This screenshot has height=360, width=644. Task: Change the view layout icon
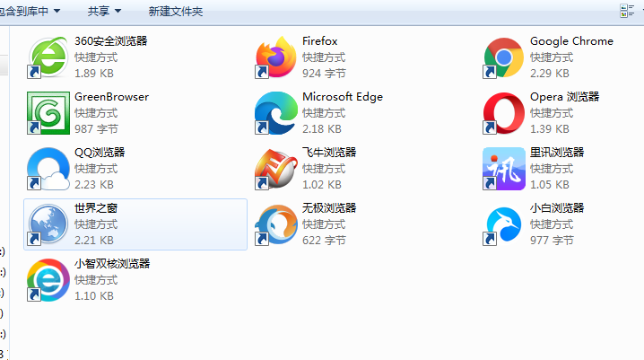pos(627,11)
